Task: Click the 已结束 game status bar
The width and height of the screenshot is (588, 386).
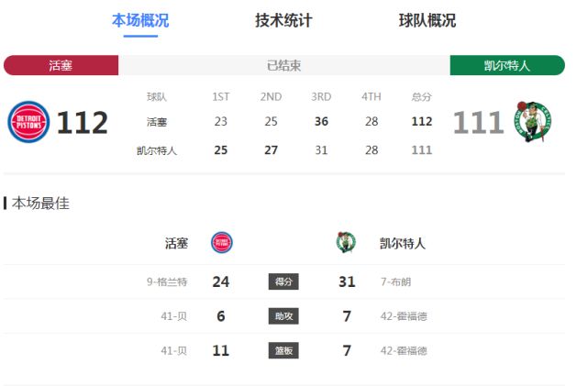Action: [283, 65]
